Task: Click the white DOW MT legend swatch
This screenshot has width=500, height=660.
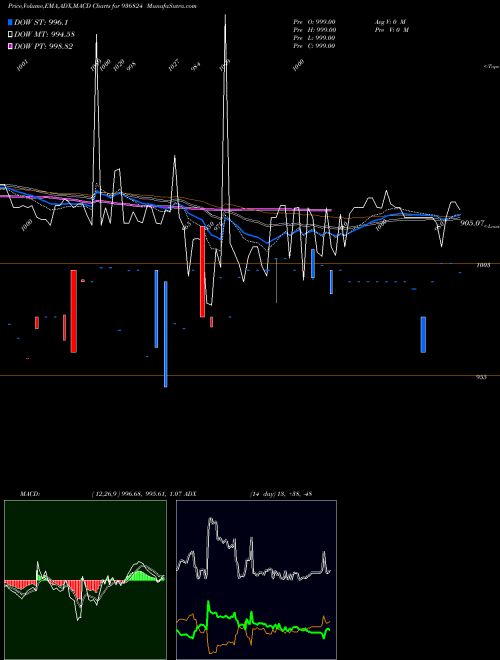Action: 10,35
